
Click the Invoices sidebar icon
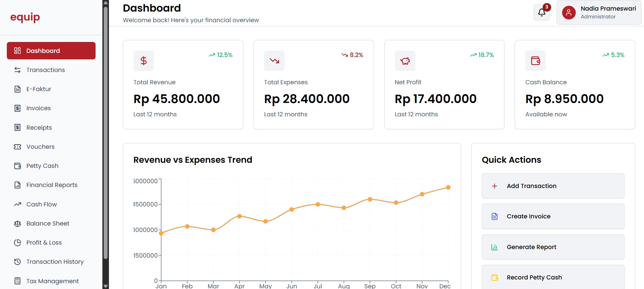(x=17, y=108)
